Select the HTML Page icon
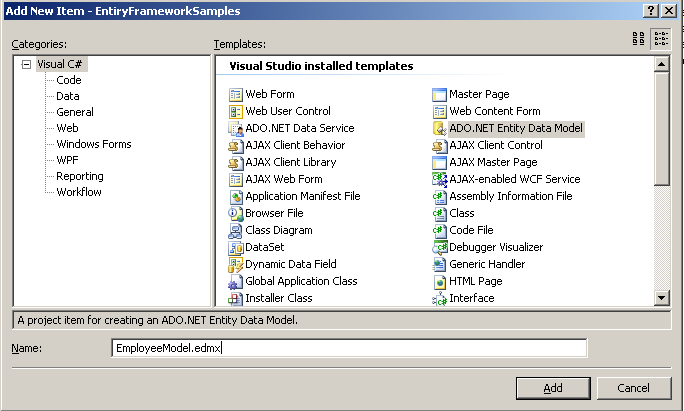This screenshot has height=411, width=684. tap(439, 282)
